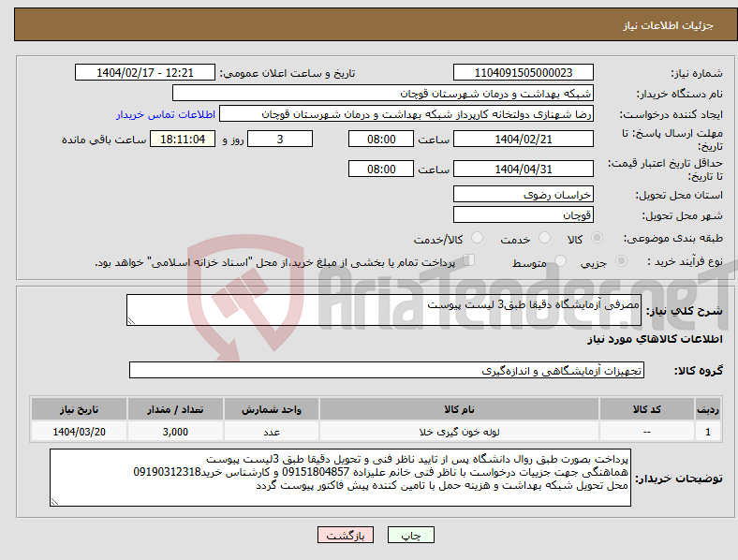Click the buyer notes textarea
738x560 pixels.
click(x=340, y=478)
